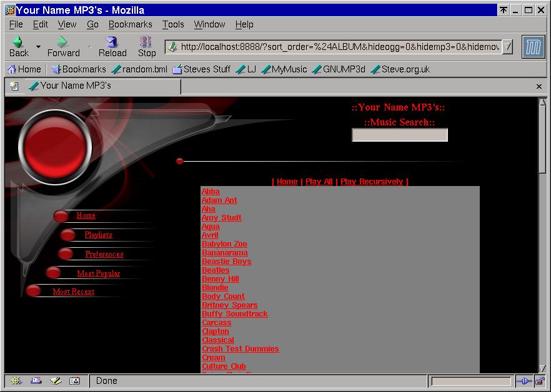This screenshot has height=392, width=551.
Task: Click the Music Search input box
Action: (400, 135)
